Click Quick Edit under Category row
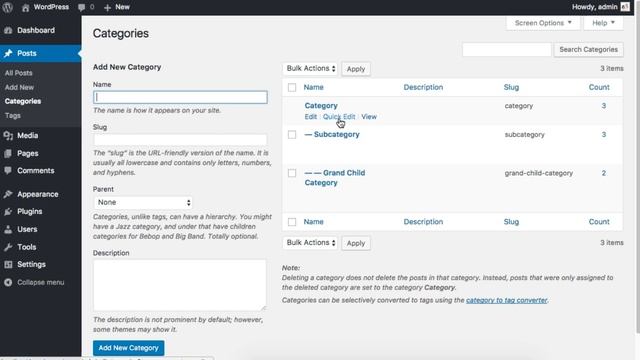640x360 pixels. (339, 117)
